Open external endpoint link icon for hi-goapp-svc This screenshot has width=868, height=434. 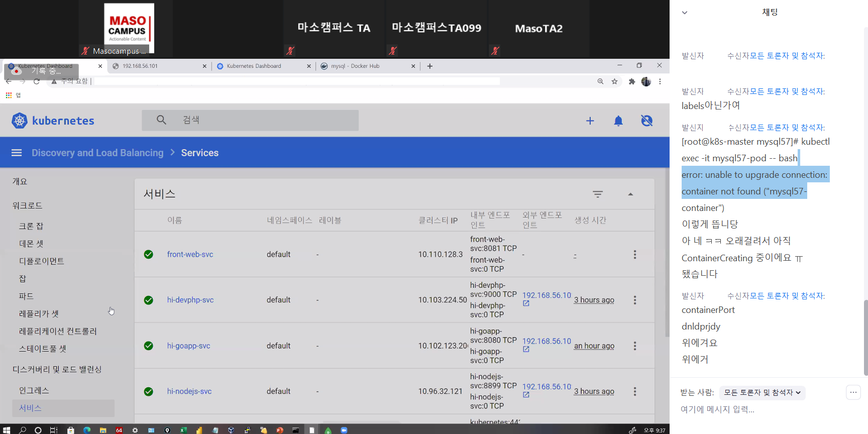pos(526,349)
